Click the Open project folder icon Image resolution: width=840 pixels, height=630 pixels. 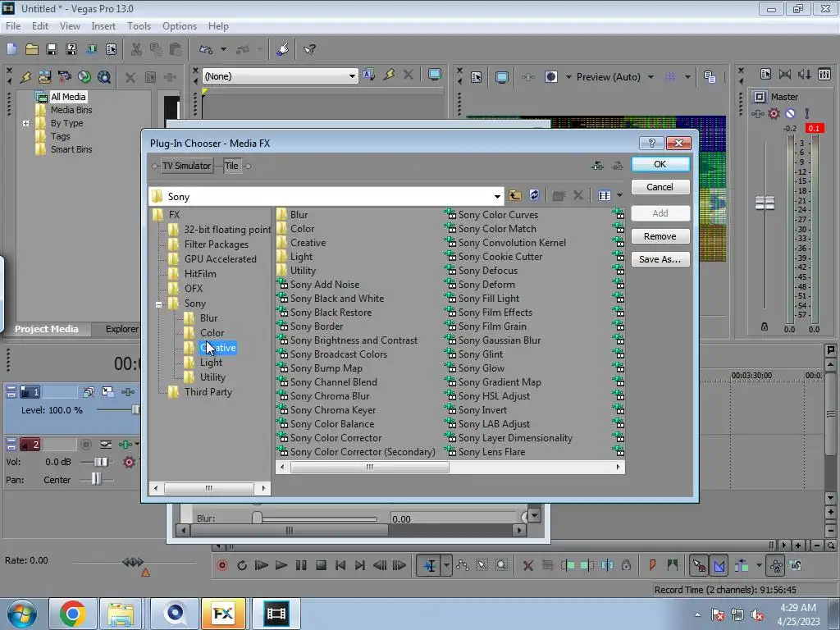point(32,49)
